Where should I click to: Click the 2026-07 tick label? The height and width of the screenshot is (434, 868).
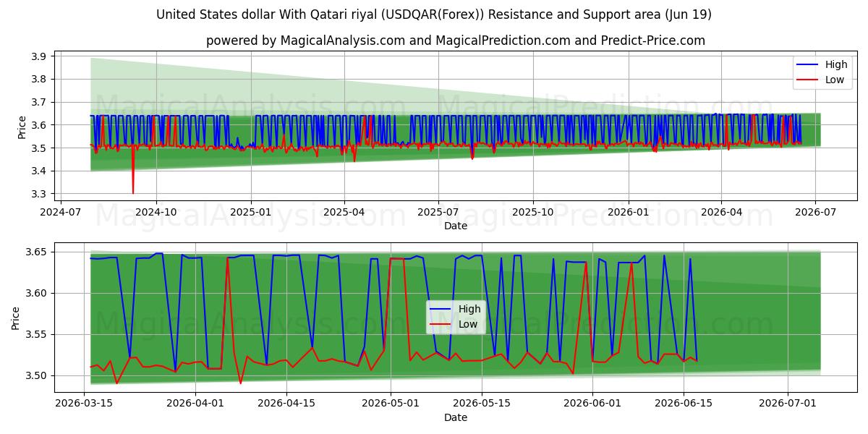815,212
